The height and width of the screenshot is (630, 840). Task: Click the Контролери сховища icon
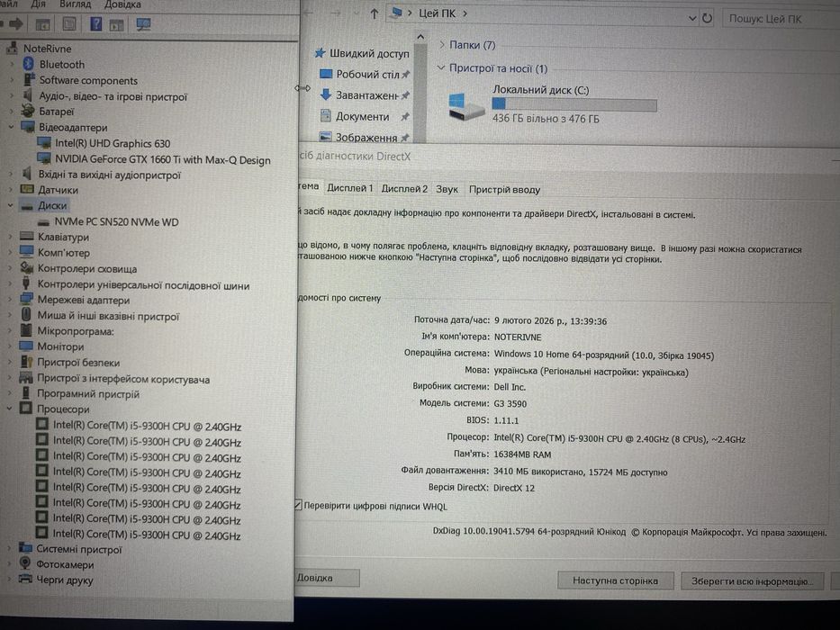(27, 268)
